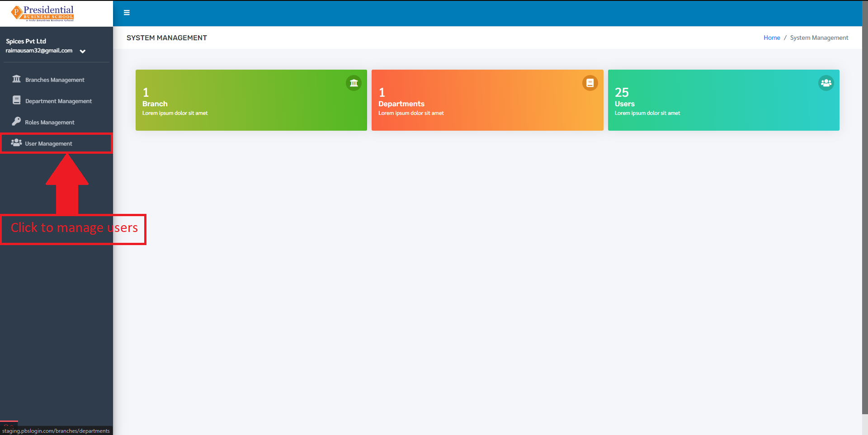Click Lorem ipsum text on Branch card
This screenshot has height=435, width=868.
coord(175,113)
